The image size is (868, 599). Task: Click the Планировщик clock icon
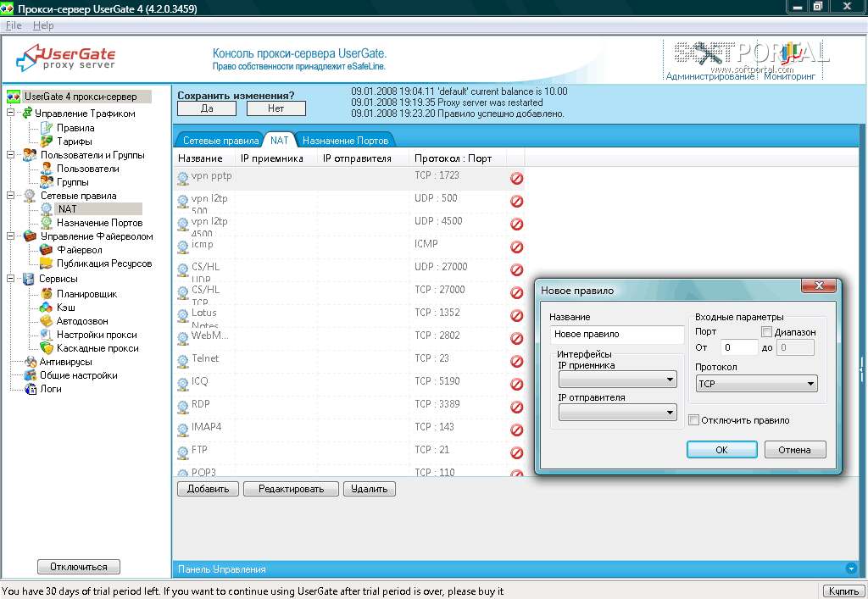[x=47, y=294]
